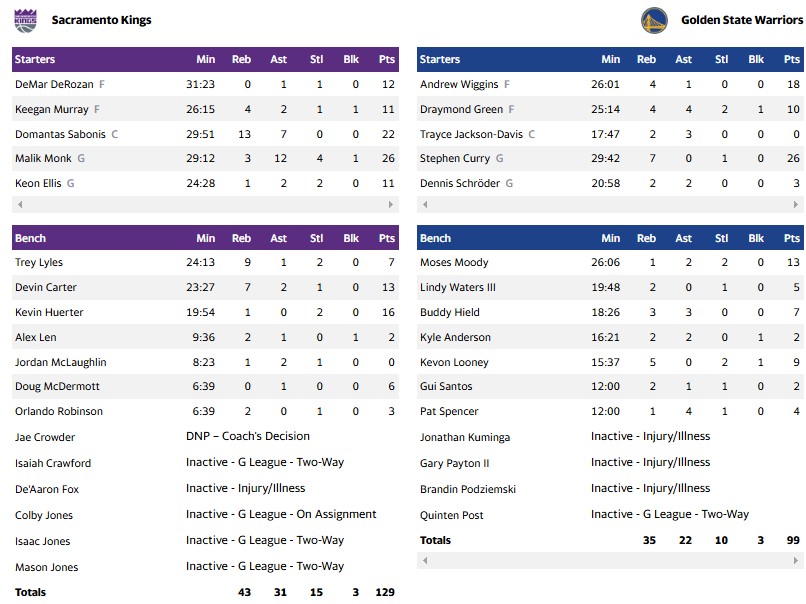The width and height of the screenshot is (806, 604).
Task: Open Stephen Curry player link
Action: (x=454, y=158)
